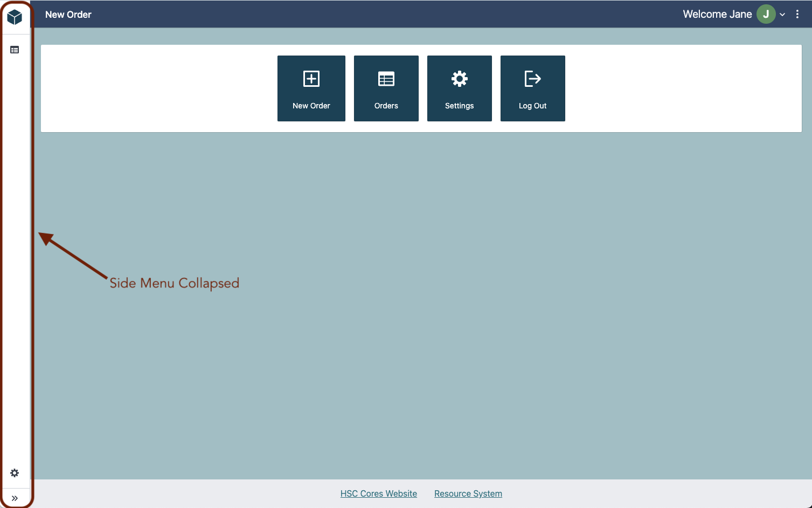Click the New Order page title
The height and width of the screenshot is (508, 812).
coord(68,15)
